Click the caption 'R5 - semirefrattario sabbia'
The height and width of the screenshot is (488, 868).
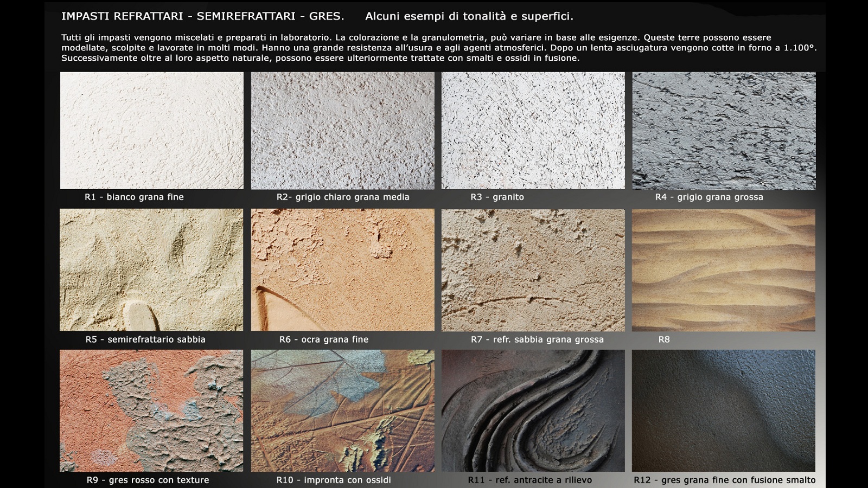tap(145, 339)
